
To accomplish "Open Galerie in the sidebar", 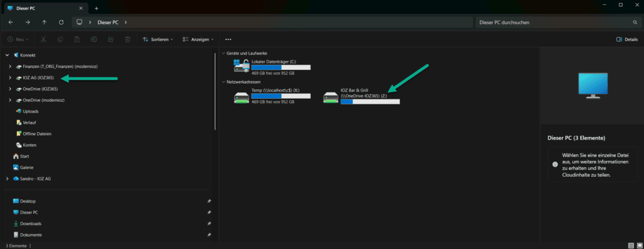I will (23, 167).
